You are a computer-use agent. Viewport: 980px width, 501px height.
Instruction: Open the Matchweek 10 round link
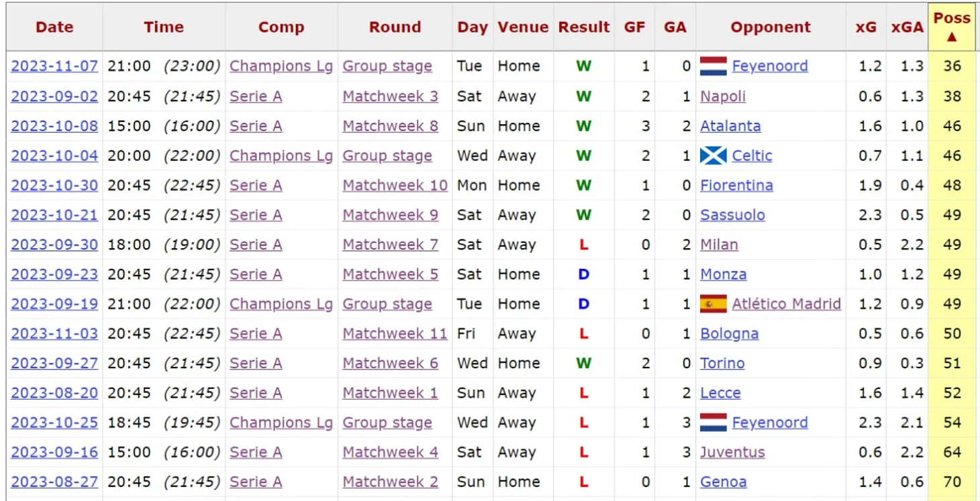395,185
